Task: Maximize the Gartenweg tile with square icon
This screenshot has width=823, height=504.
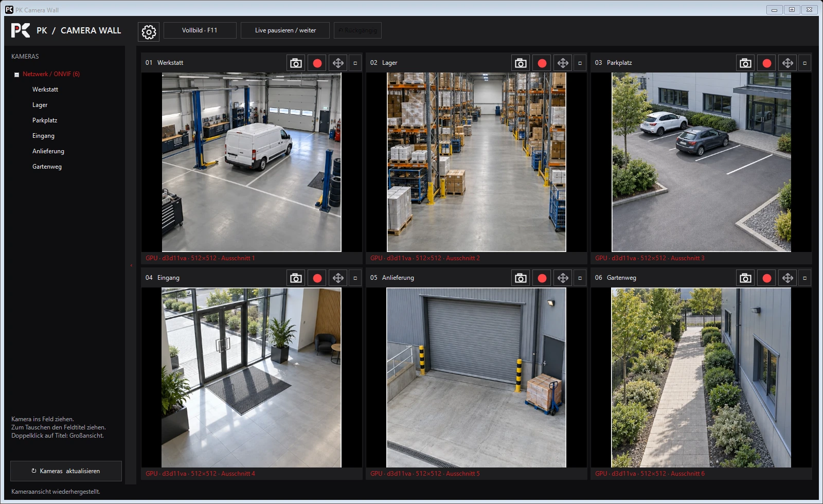Action: click(805, 278)
